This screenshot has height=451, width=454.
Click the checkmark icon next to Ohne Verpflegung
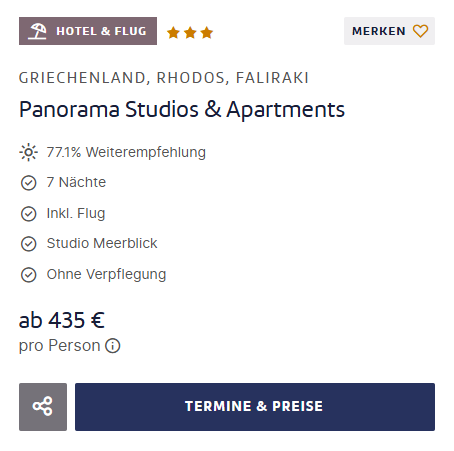pos(29,275)
